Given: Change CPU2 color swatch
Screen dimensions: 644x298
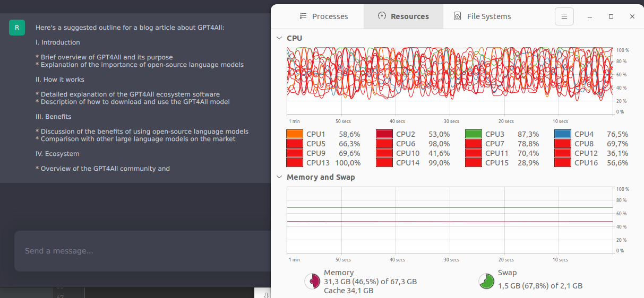Looking at the screenshot, I should click(384, 134).
